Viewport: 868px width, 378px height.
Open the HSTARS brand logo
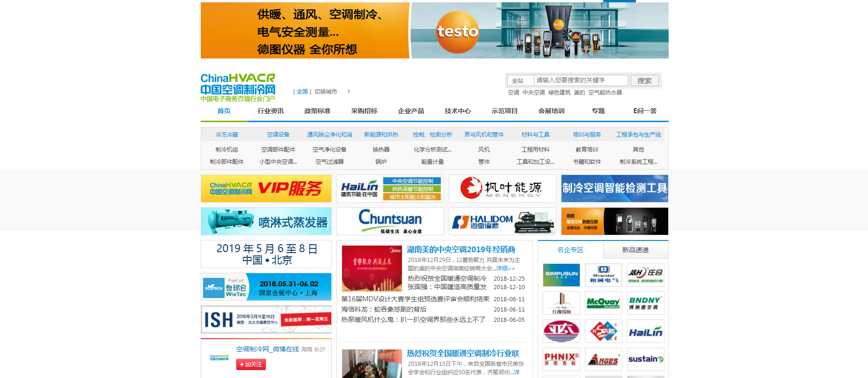603,331
